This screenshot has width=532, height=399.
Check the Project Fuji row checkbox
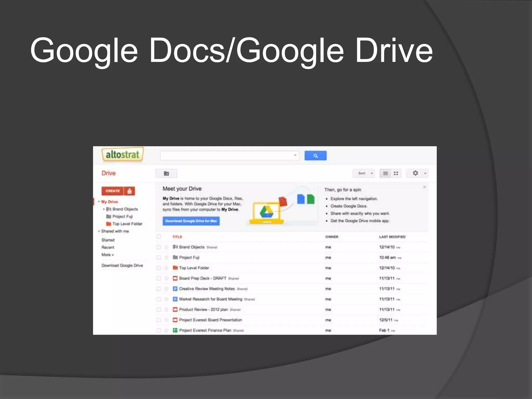point(158,257)
